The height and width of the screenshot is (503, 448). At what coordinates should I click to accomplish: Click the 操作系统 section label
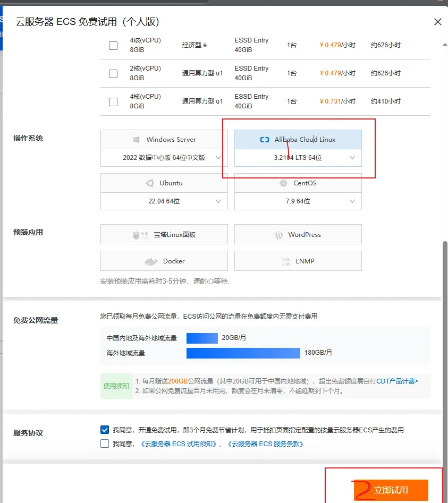click(28, 138)
